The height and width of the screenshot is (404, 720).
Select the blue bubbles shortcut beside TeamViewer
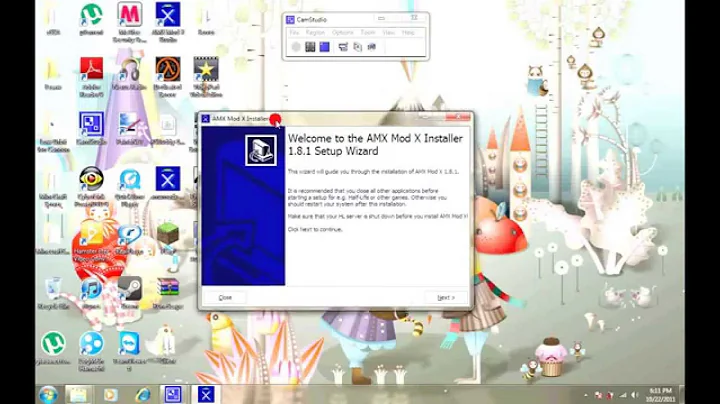[x=91, y=351]
